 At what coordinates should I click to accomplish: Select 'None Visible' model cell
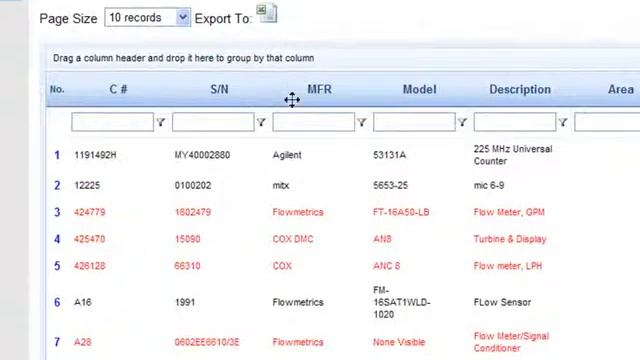[399, 342]
